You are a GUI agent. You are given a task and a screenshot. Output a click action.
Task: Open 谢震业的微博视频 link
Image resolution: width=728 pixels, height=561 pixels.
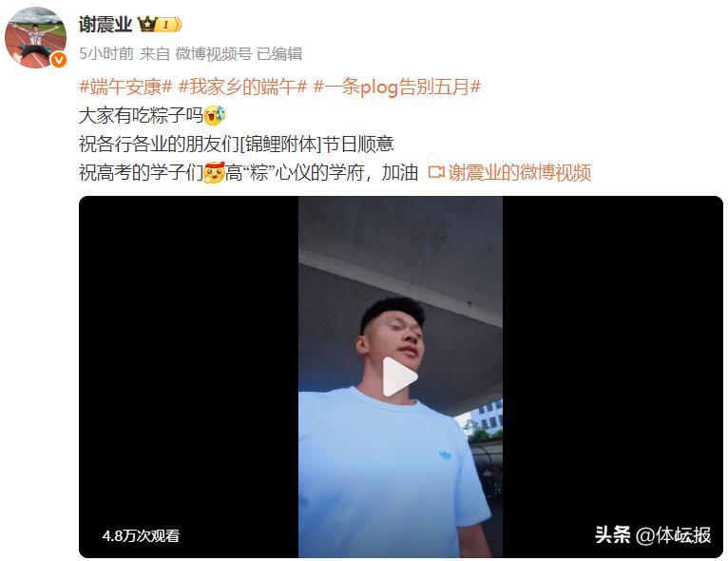coord(520,173)
